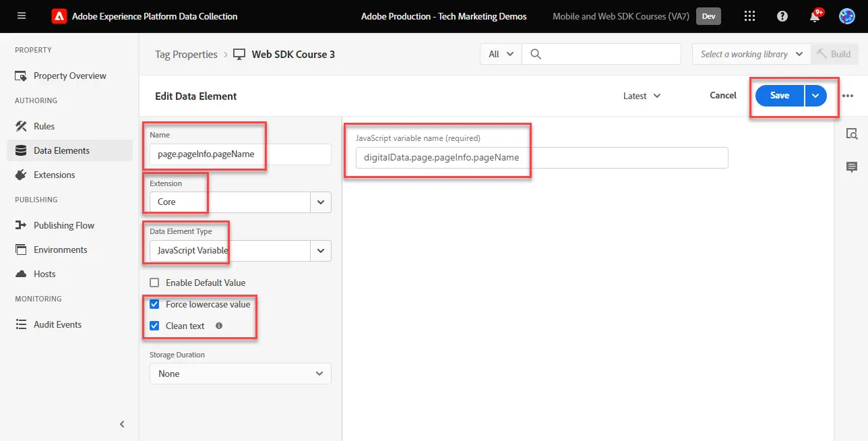Image resolution: width=868 pixels, height=441 pixels.
Task: Click the Environments window icon
Action: [x=21, y=249]
